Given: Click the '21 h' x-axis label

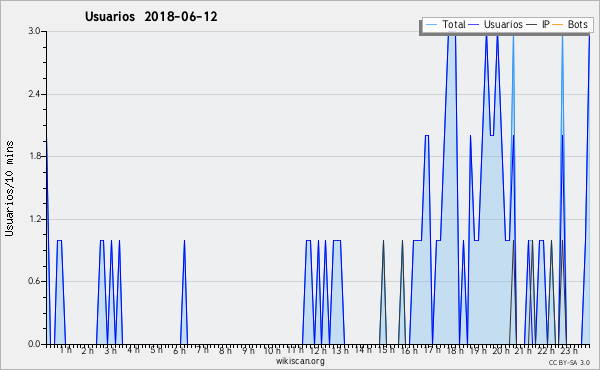Looking at the screenshot, I should (523, 350).
